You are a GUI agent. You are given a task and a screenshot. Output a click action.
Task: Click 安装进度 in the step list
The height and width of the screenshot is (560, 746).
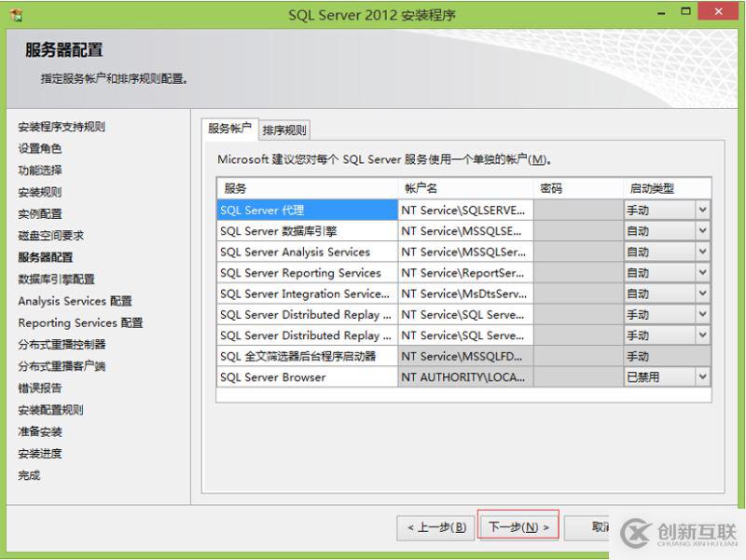coord(40,454)
